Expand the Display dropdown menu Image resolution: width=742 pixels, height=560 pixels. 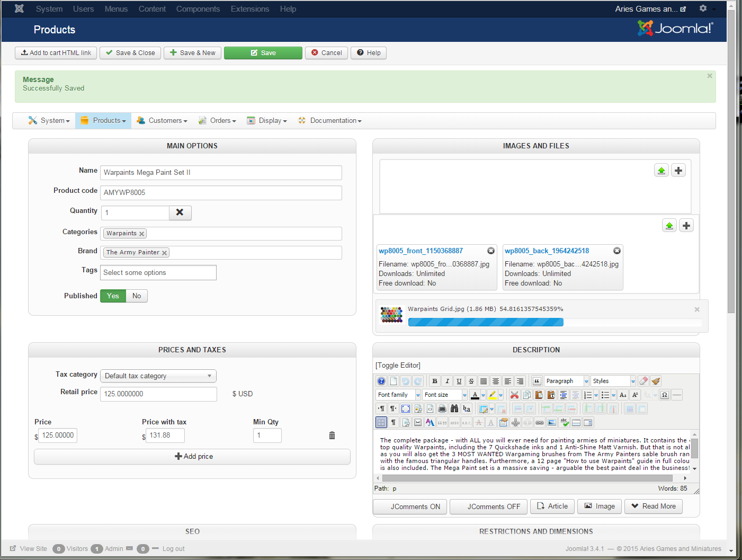coord(267,121)
